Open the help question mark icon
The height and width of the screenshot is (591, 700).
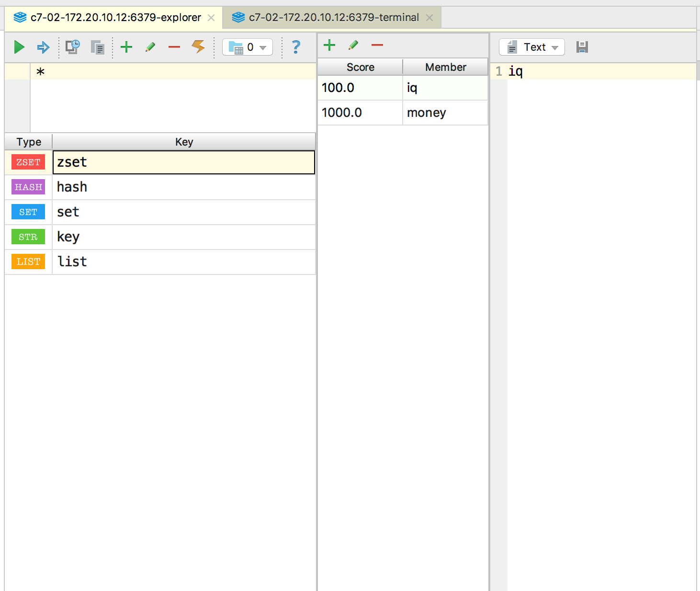pos(296,47)
